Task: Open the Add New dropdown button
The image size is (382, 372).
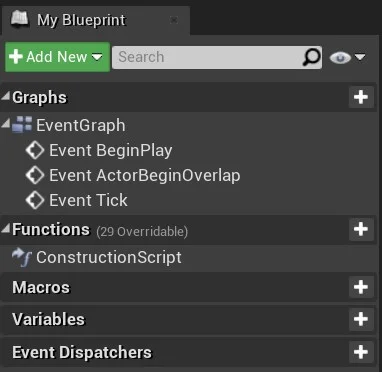Action: [57, 57]
